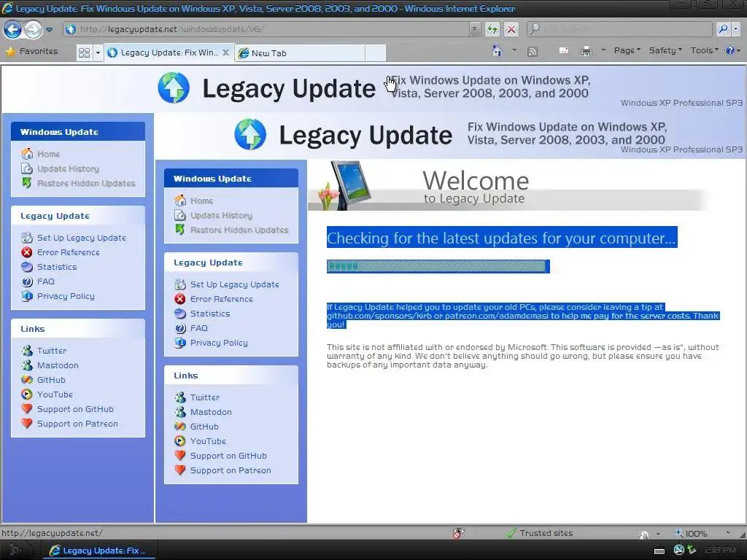This screenshot has width=747, height=560.
Task: Open Statistics in the nested page sidebar
Action: [210, 314]
